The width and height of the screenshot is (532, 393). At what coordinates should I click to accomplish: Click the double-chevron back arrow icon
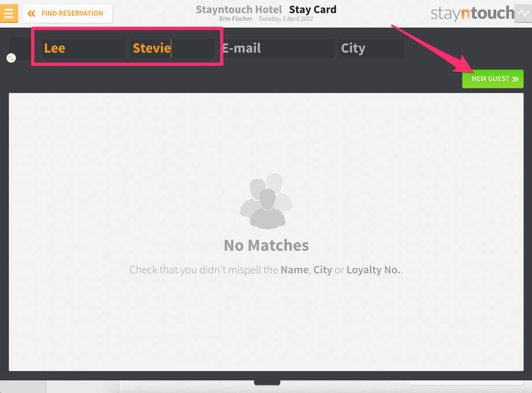[31, 13]
